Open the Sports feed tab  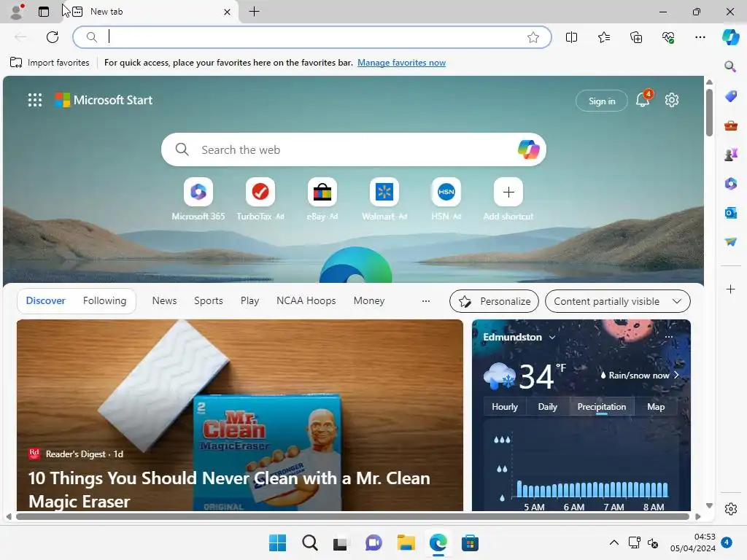(208, 300)
